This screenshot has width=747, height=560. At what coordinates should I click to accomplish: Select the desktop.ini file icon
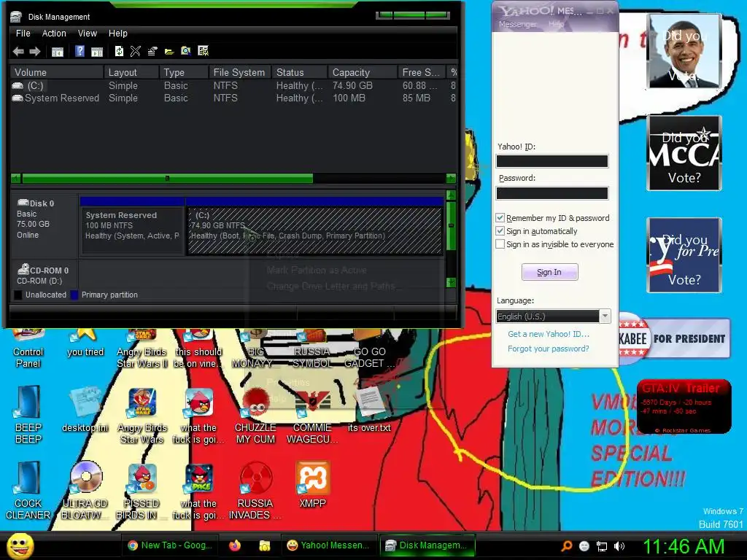click(85, 410)
